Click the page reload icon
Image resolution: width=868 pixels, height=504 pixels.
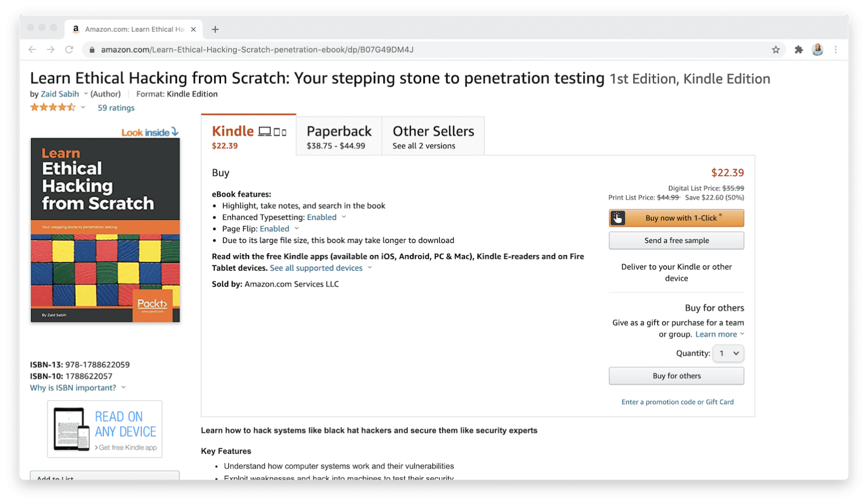(x=69, y=50)
